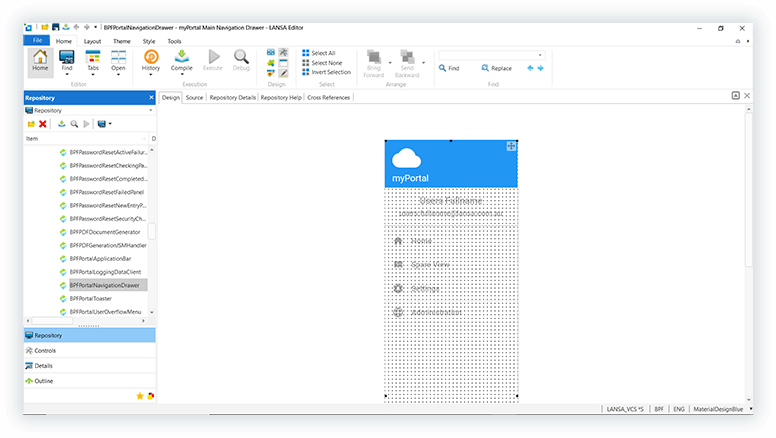The height and width of the screenshot is (438, 776).
Task: Click the pencil icon in Design group
Action: point(283,73)
